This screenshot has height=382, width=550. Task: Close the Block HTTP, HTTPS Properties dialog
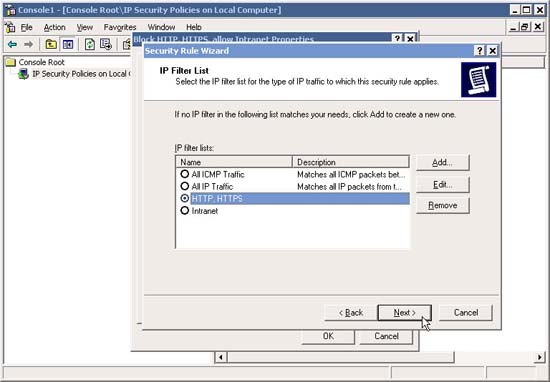pos(410,39)
